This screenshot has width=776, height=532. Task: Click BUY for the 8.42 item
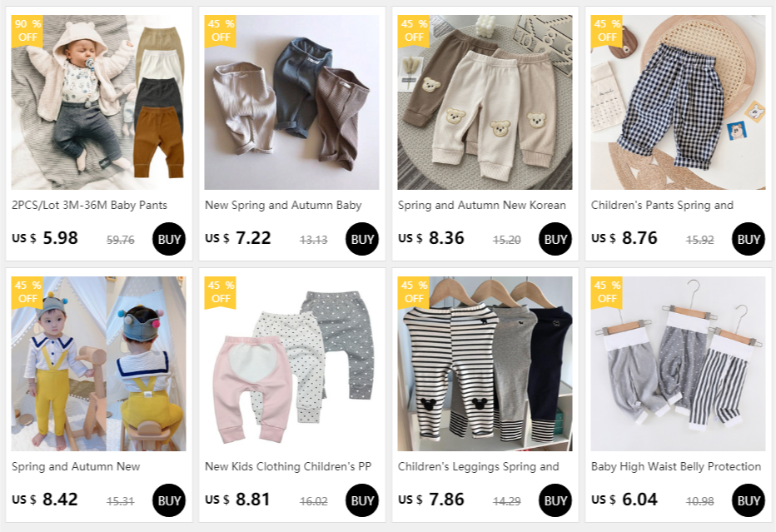click(x=169, y=500)
